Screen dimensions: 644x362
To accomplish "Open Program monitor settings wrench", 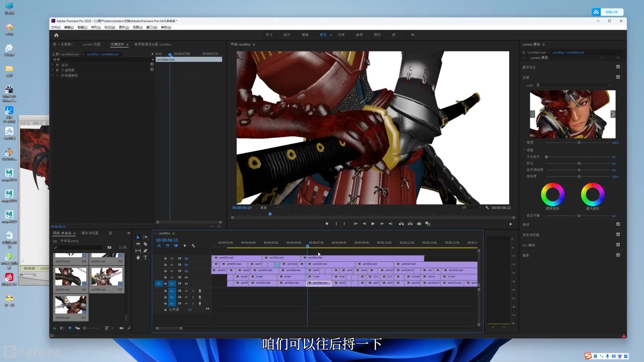I will click(x=487, y=207).
